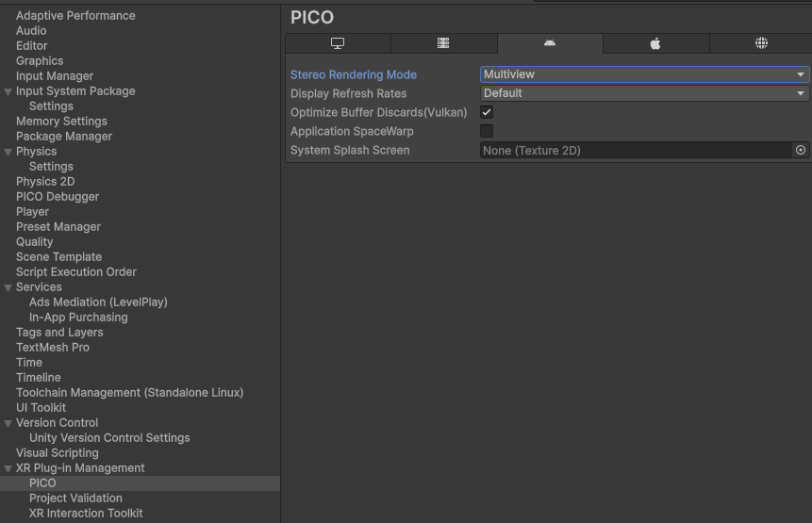812x523 pixels.
Task: Click the Stereo Rendering Mode label
Action: [354, 74]
